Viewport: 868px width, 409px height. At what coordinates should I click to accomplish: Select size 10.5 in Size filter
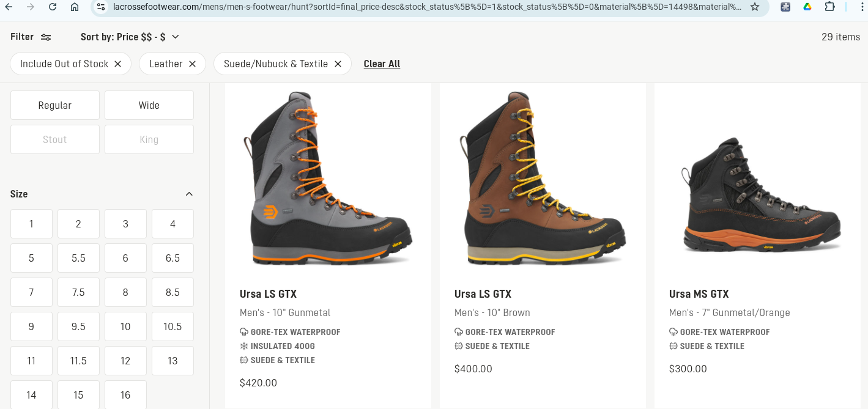tap(172, 326)
